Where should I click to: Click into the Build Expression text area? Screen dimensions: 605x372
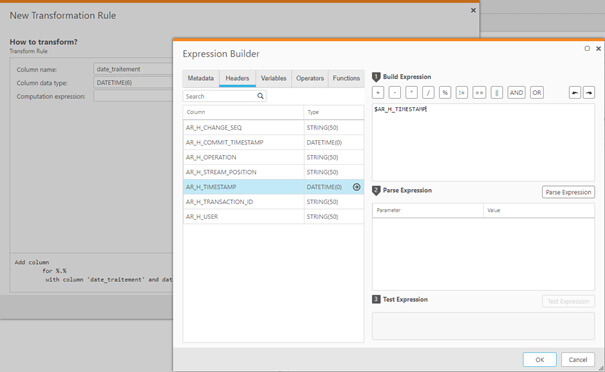483,143
